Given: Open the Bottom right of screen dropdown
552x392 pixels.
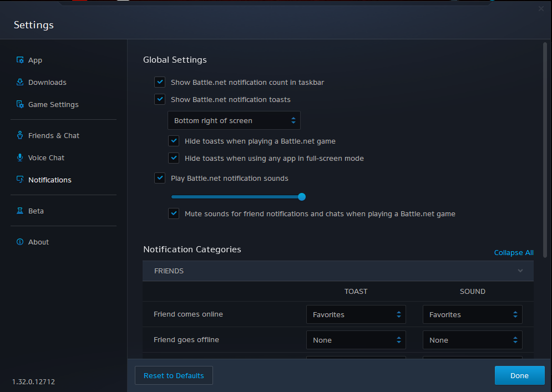Looking at the screenshot, I should [x=234, y=120].
